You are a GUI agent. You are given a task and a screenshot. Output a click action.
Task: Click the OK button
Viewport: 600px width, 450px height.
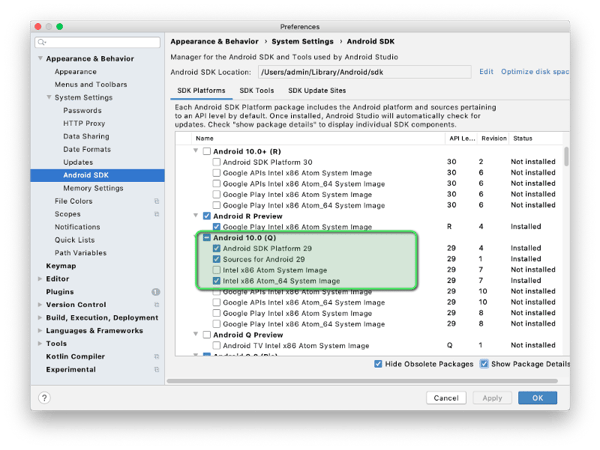(538, 398)
